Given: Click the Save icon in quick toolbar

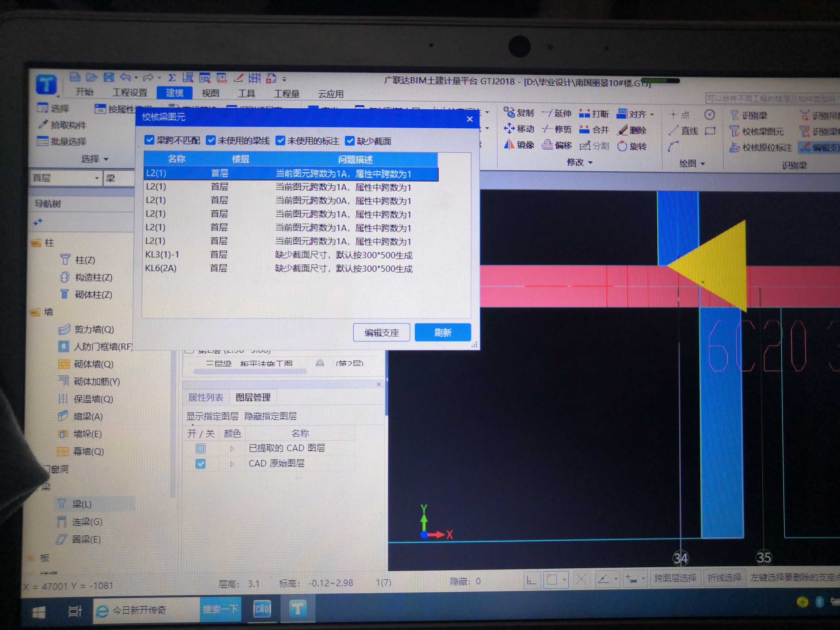Looking at the screenshot, I should click(x=109, y=78).
